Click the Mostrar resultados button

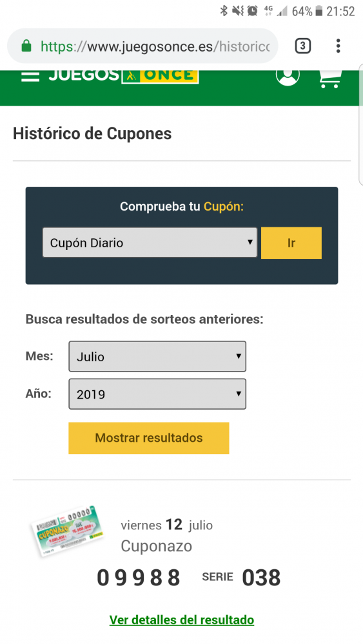149,438
